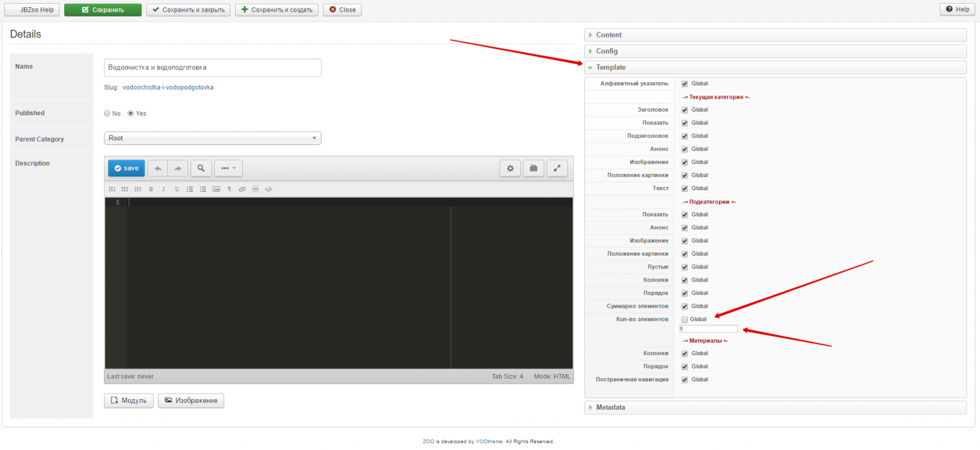Toggle editor fullscreen mode

point(557,168)
